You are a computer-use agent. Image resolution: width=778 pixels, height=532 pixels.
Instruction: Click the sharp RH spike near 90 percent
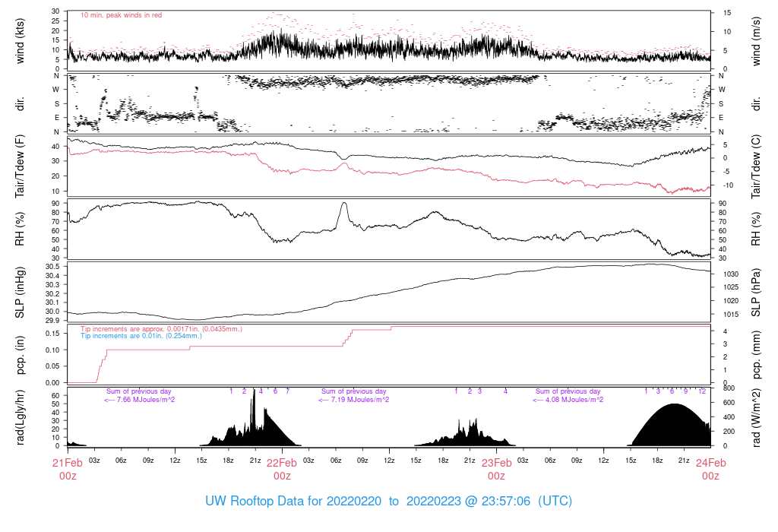point(343,204)
